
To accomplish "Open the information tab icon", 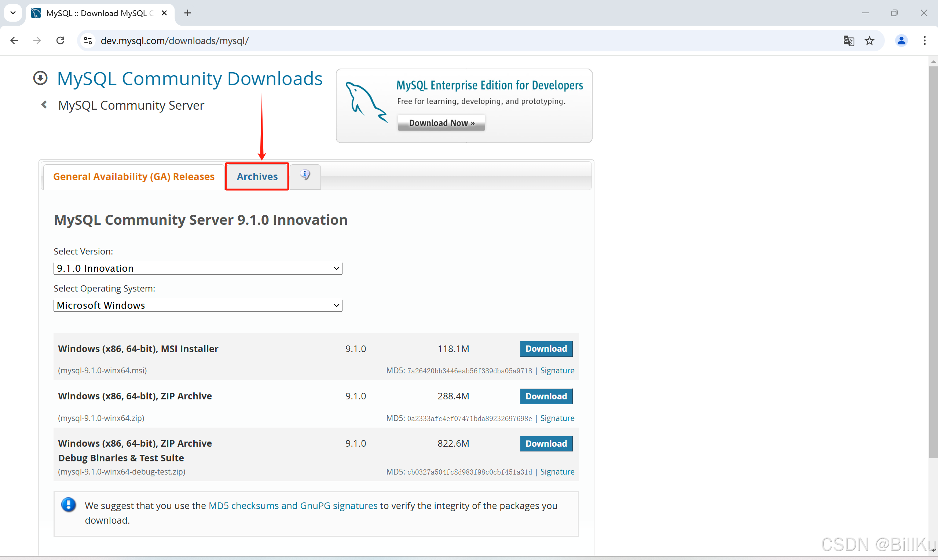I will pos(305,175).
